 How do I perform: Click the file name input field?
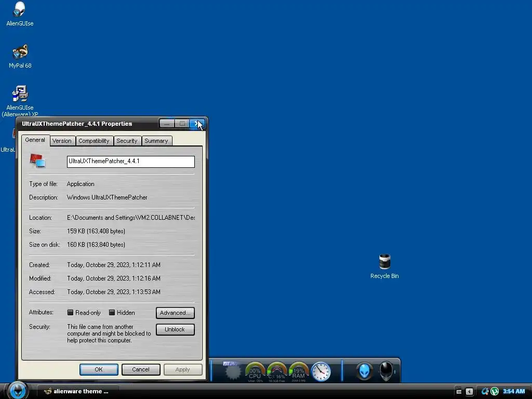(130, 162)
